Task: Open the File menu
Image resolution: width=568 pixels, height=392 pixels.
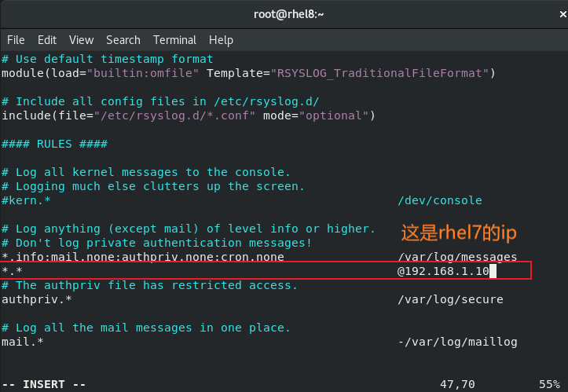Action: 16,40
